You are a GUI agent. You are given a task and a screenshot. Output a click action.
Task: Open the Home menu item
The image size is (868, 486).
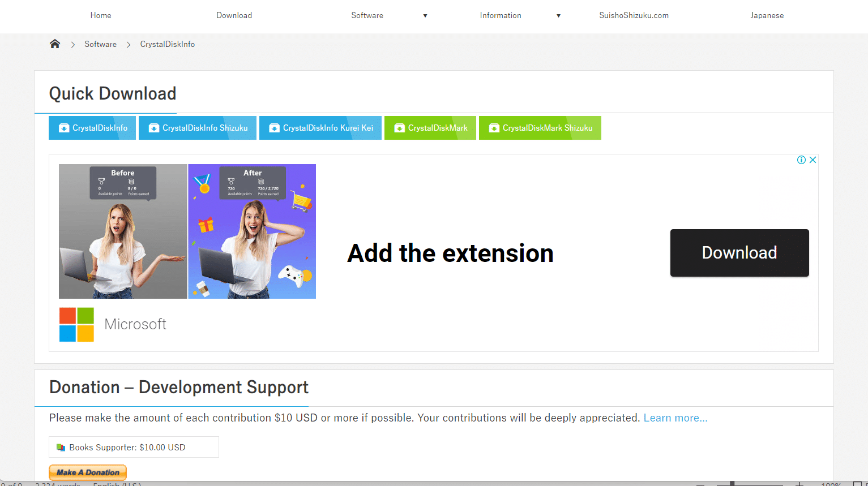(101, 15)
